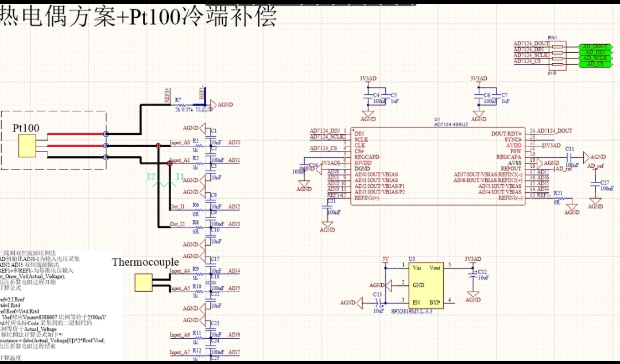Click the 'Resistance = fabs(Actual_Voltage[0])' note line
The height and width of the screenshot is (364, 620).
coord(53,340)
